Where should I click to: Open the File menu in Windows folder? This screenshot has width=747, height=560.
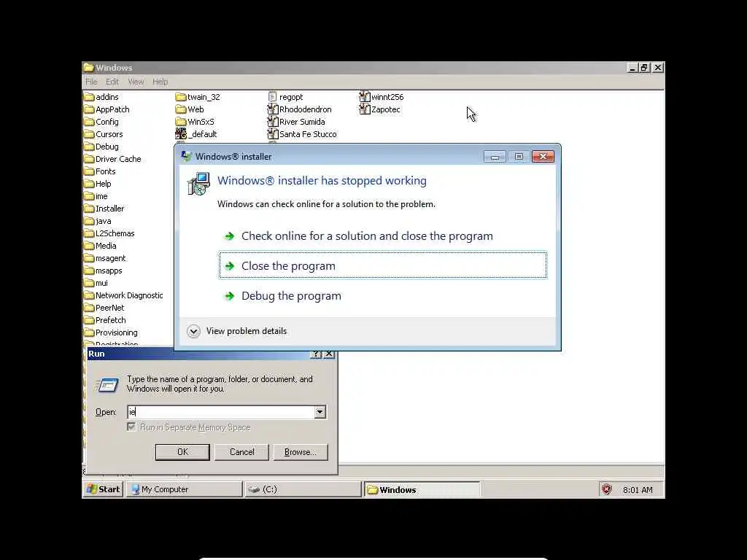91,82
